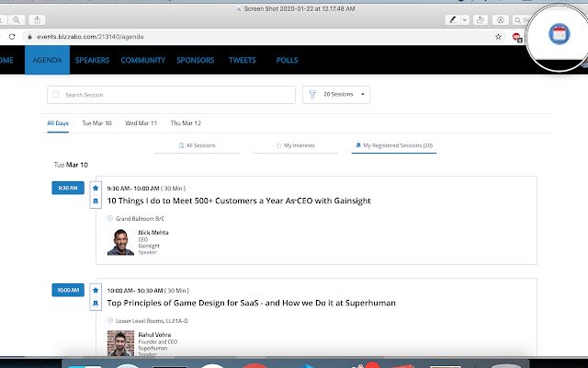
Task: Expand the markup pen dropdown arrow
Action: pyautogui.click(x=465, y=20)
